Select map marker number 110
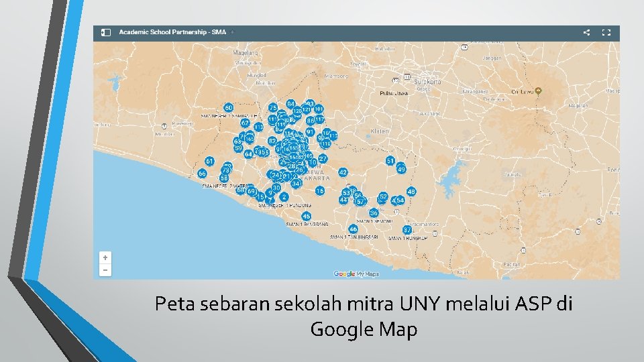The width and height of the screenshot is (644, 362). 325,144
